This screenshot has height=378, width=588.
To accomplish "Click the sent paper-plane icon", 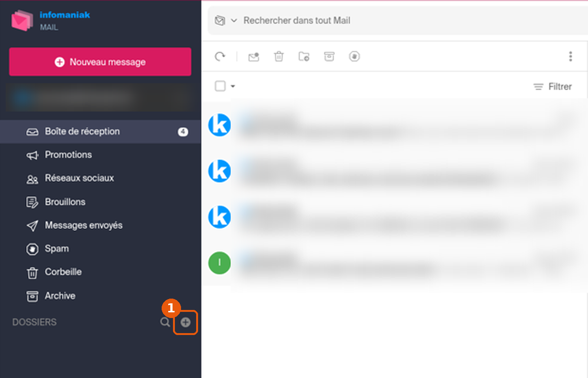I will (32, 226).
